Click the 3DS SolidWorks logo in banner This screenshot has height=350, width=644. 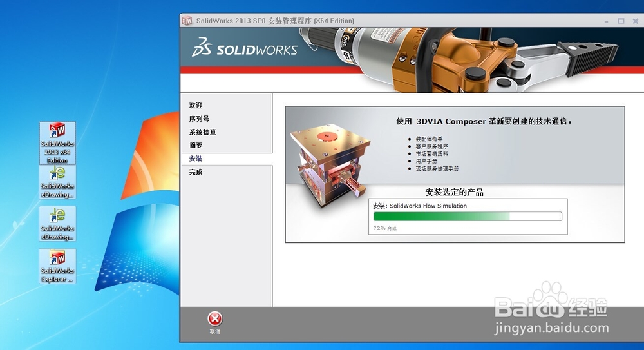[x=245, y=47]
